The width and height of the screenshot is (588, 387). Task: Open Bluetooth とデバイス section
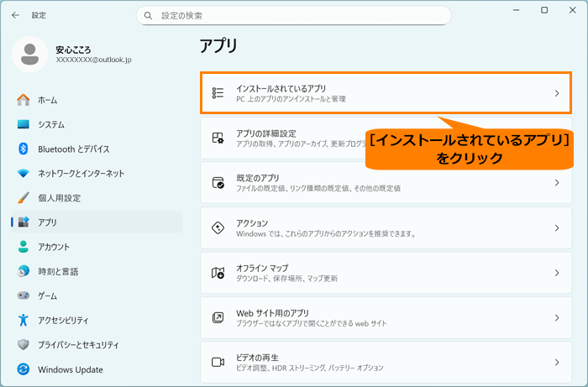[x=97, y=149]
